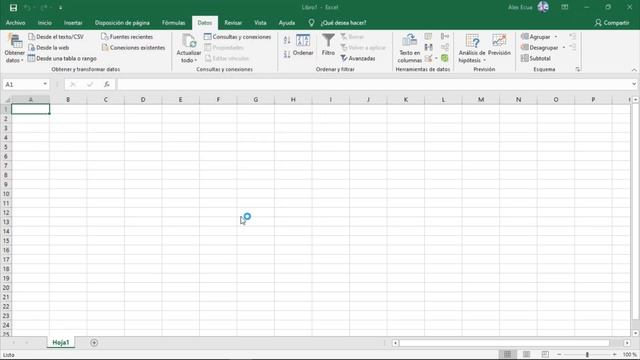This screenshot has width=640, height=360.
Task: Click the Quitar duplicados icon
Action: click(428, 47)
